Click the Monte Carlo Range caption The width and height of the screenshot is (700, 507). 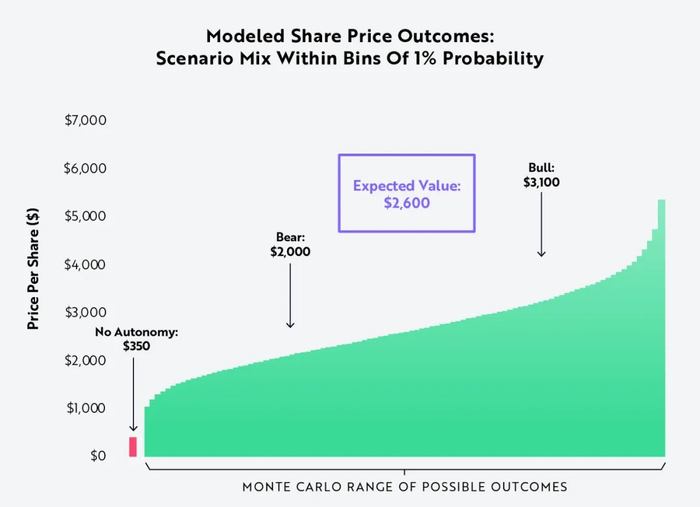404,487
